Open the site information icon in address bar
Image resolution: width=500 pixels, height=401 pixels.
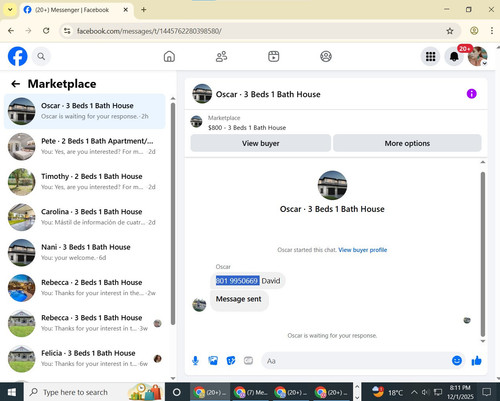pyautogui.click(x=67, y=31)
